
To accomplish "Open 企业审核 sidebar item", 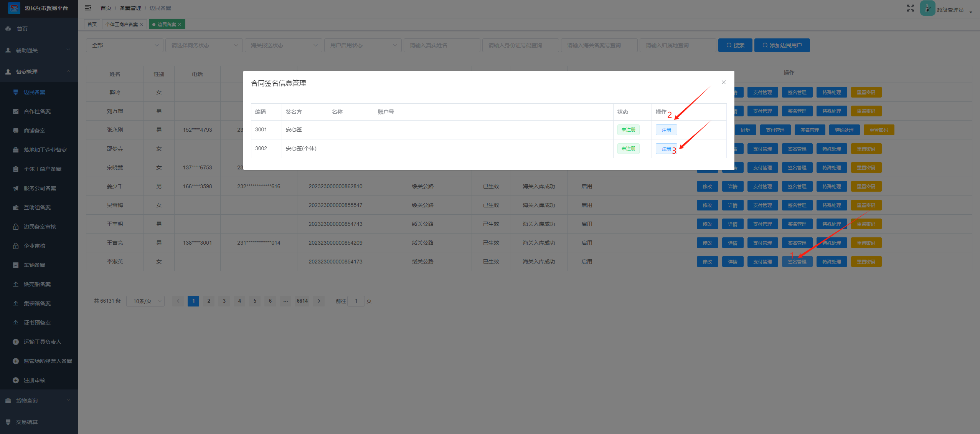I will [39, 246].
